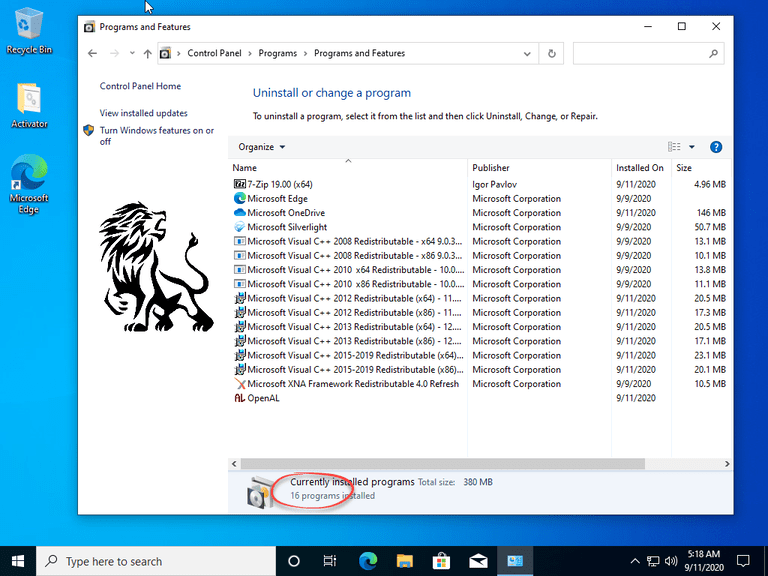Click Igor Pavlov publisher cell
Screen dimensions: 768x576
pyautogui.click(x=494, y=184)
